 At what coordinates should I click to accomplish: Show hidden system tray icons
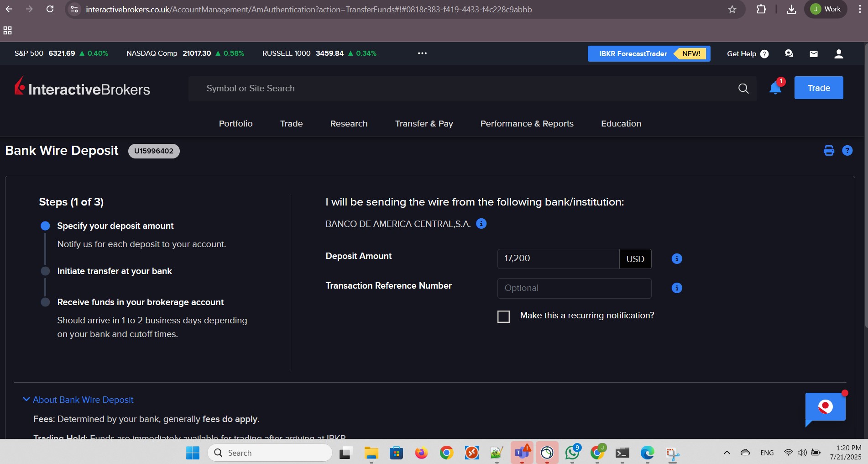pyautogui.click(x=727, y=453)
